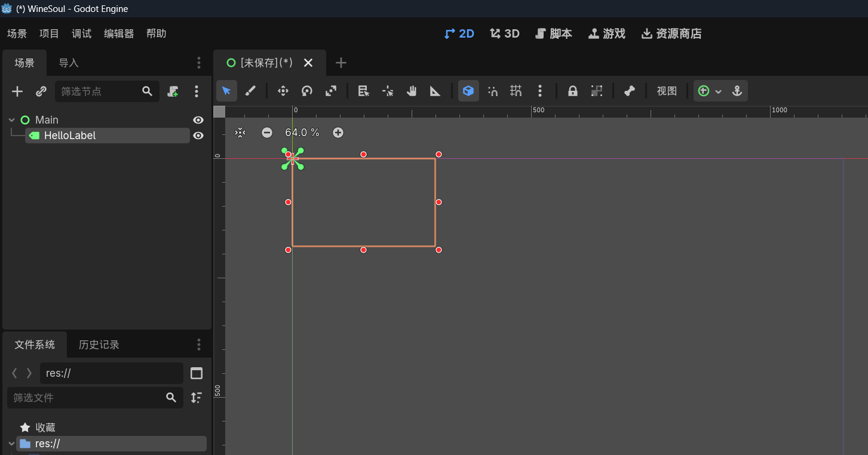Switch to Move mode tool
868x455 pixels.
tap(283, 91)
